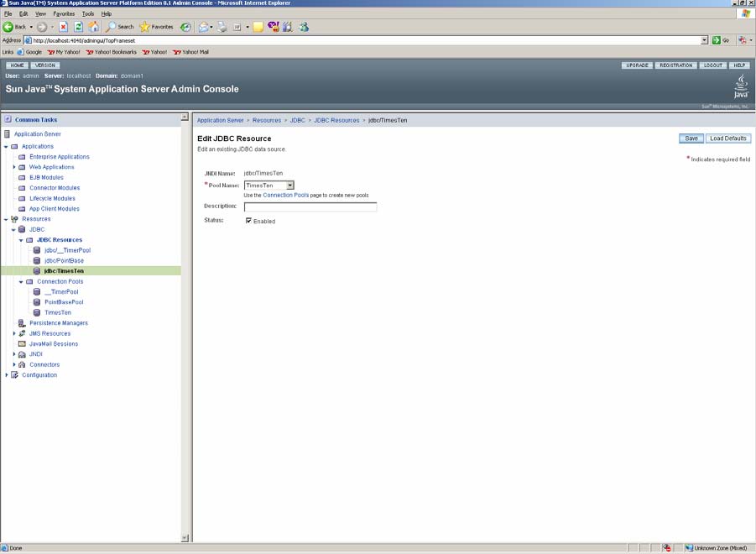Click the VERSION header button
Viewport: 756px width, 554px height.
point(44,65)
